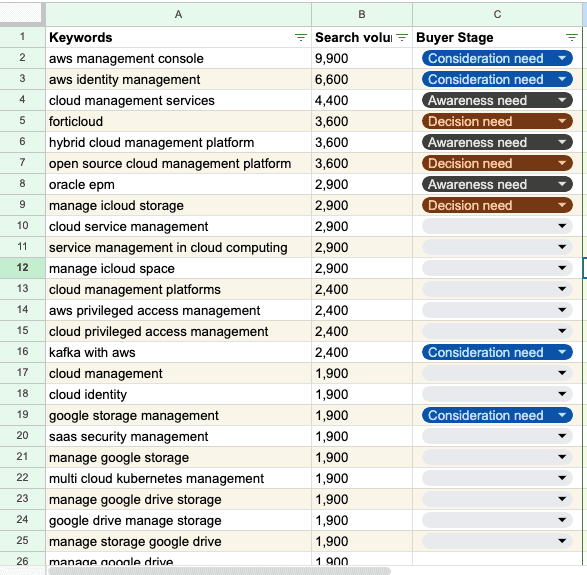Open Buyer Stage dropdown for hybrid cloud management platform

497,142
